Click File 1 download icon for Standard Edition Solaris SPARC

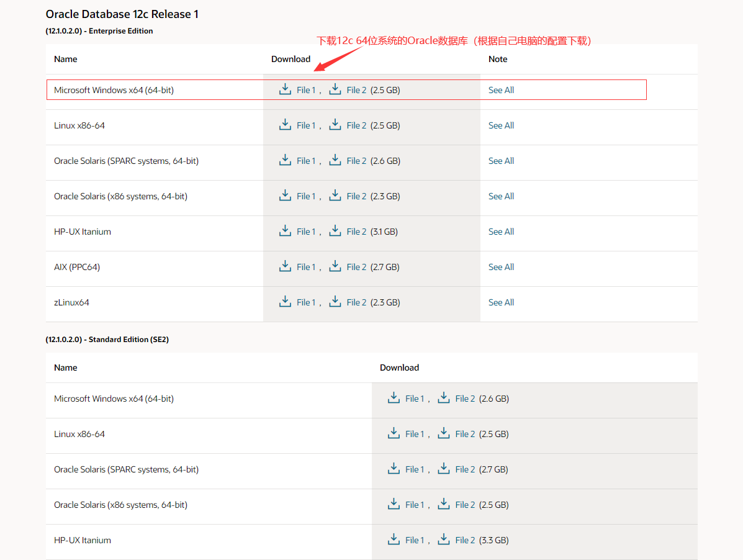tap(394, 469)
